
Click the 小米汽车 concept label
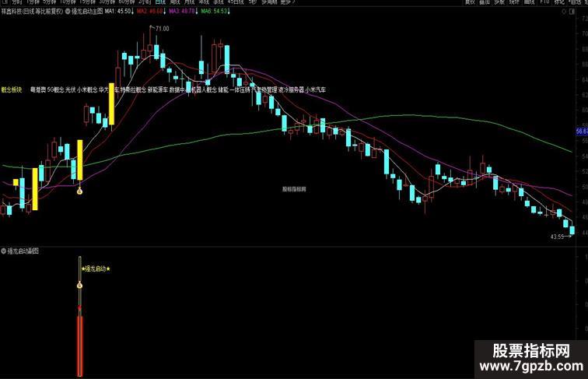pyautogui.click(x=315, y=89)
